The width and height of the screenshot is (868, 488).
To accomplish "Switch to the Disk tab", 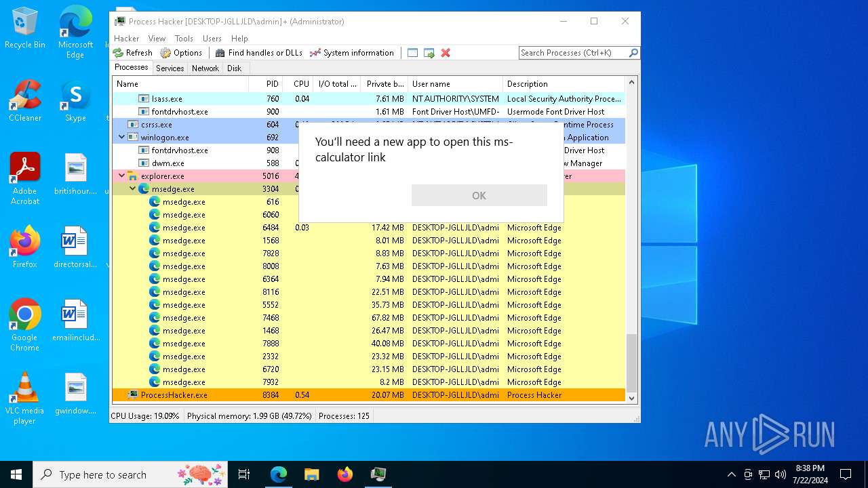I will click(x=235, y=68).
